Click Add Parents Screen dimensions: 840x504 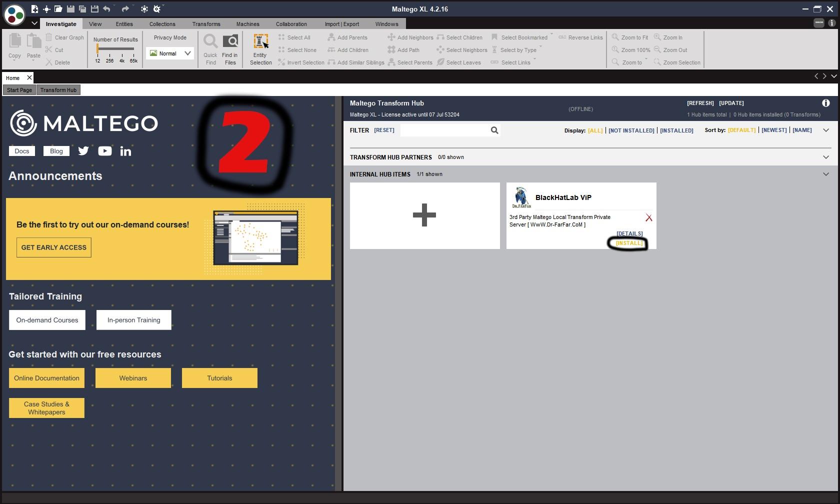[x=347, y=37]
